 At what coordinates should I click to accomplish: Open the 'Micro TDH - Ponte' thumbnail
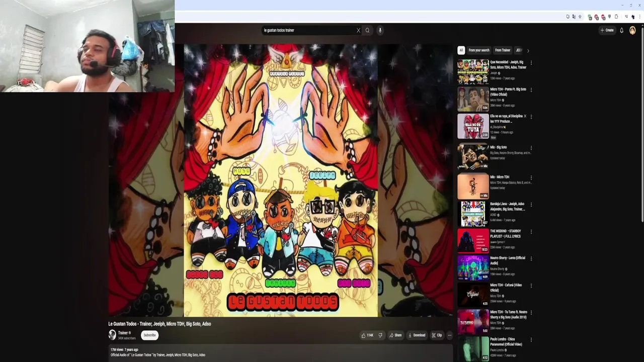click(x=473, y=99)
